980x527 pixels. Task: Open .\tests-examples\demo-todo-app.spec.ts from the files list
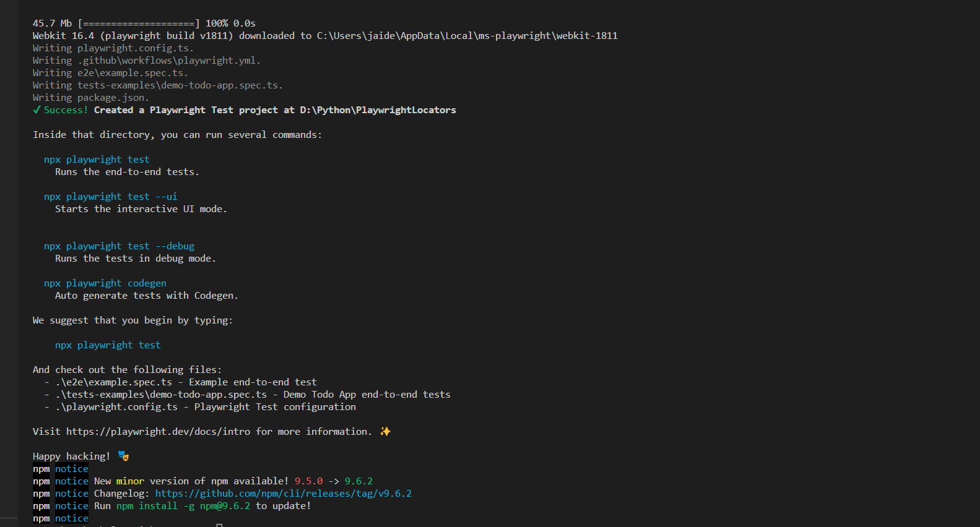161,395
